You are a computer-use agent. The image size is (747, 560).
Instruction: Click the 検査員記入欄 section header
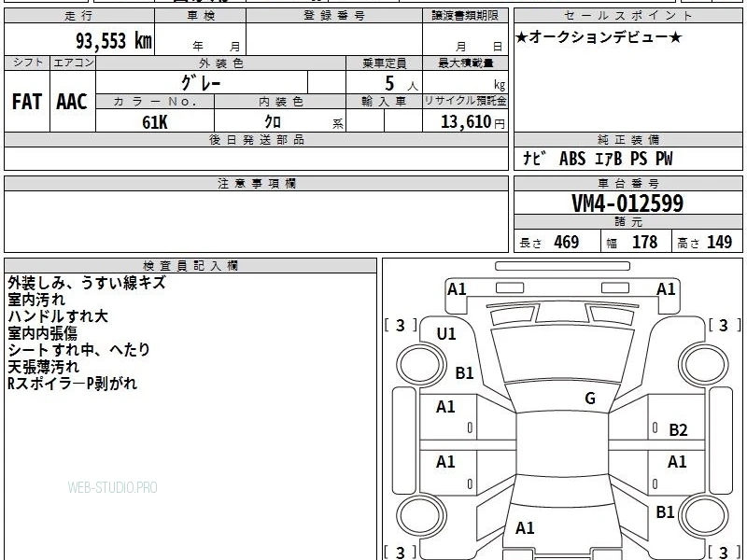(190, 266)
